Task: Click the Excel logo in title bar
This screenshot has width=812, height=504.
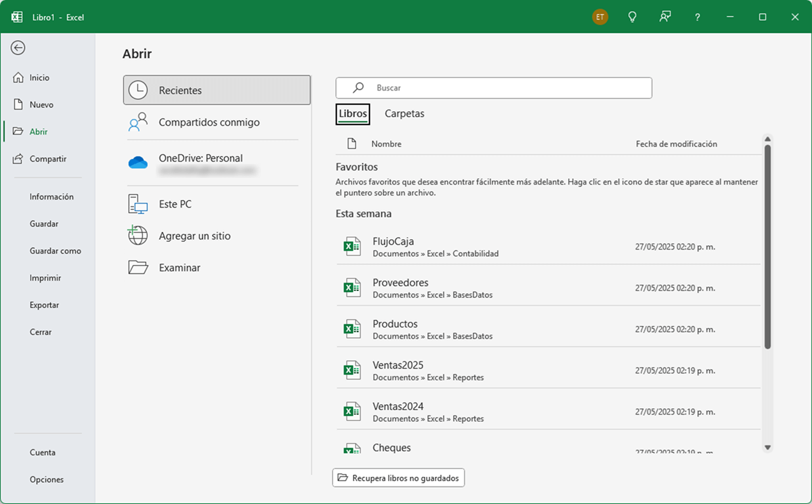Action: coord(17,17)
